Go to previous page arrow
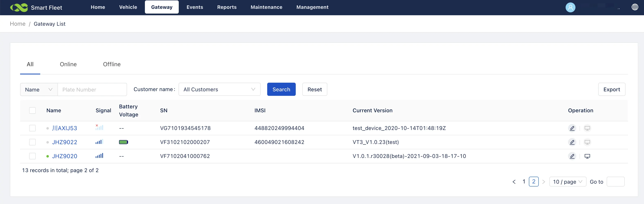The width and height of the screenshot is (644, 204). pos(514,182)
